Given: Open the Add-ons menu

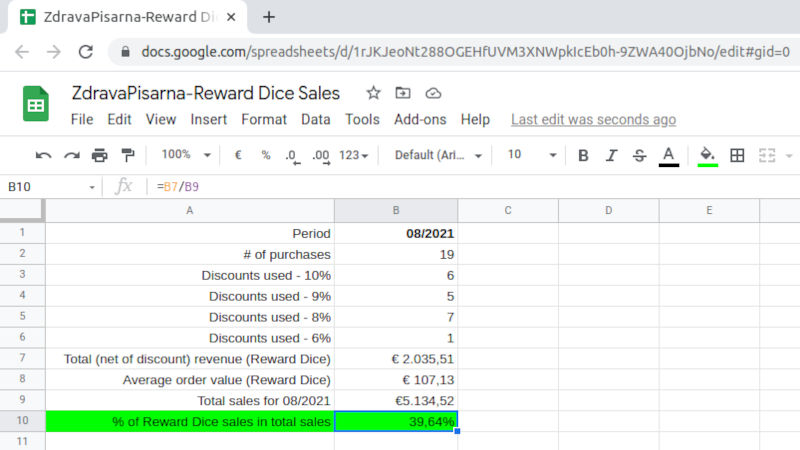Looking at the screenshot, I should [420, 119].
